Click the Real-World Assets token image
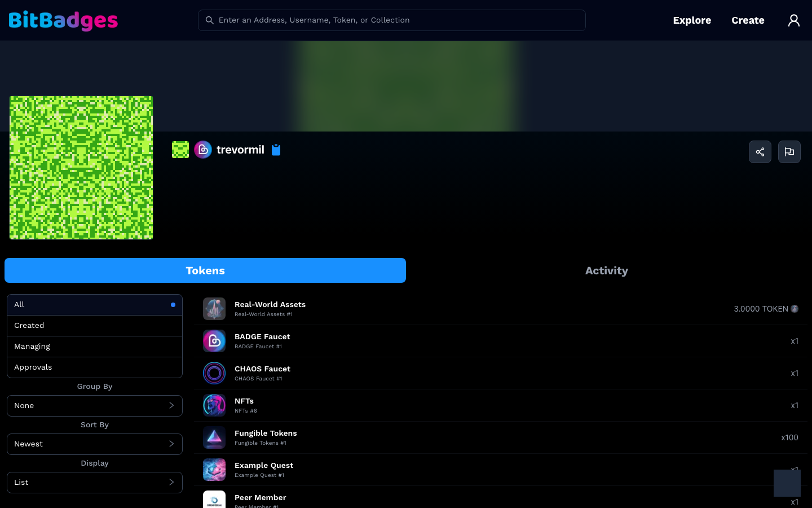812x508 pixels. 214,309
